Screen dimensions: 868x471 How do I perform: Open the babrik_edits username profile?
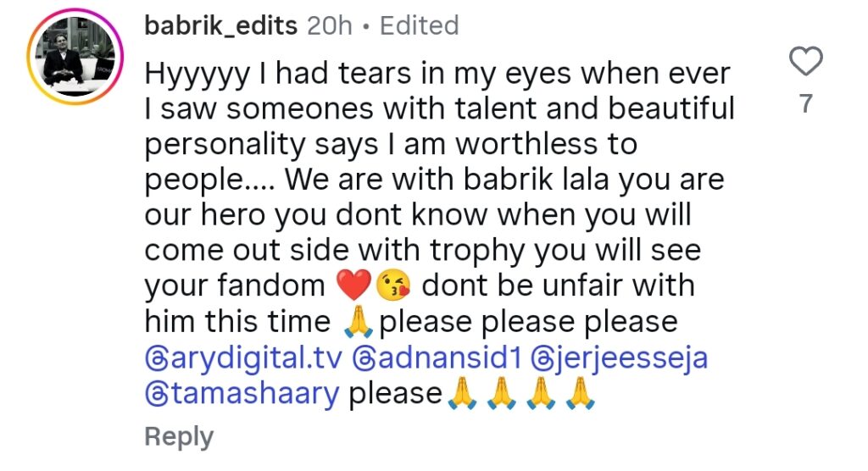click(221, 25)
